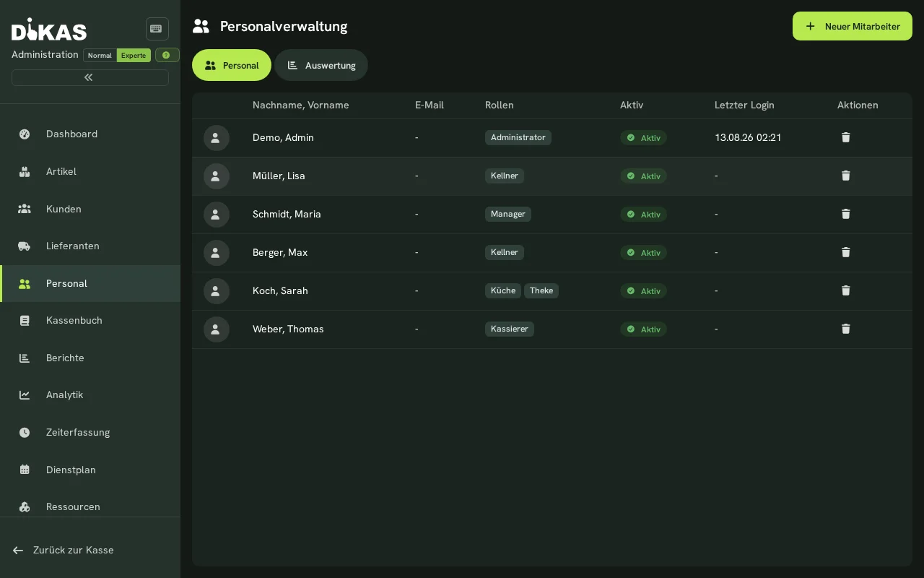Open the Schmidt, Maria name entry
The height and width of the screenshot is (578, 924).
[287, 214]
